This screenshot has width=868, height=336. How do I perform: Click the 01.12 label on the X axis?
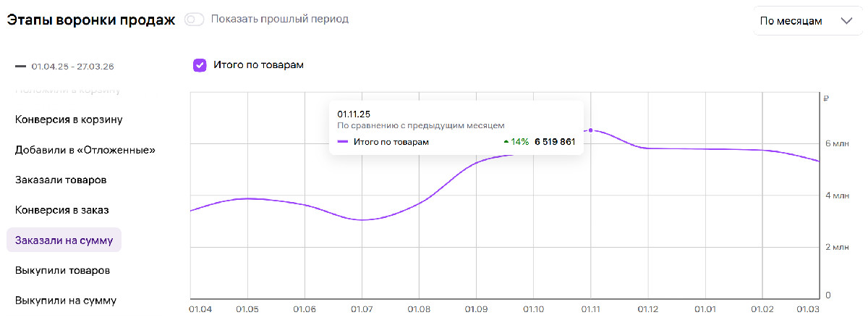tap(647, 310)
